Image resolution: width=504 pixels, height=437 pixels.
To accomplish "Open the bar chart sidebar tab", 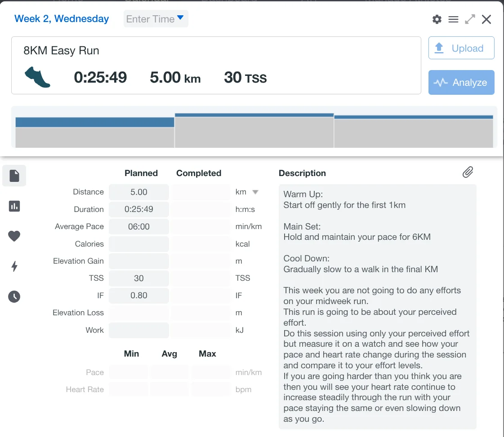I will tap(14, 206).
